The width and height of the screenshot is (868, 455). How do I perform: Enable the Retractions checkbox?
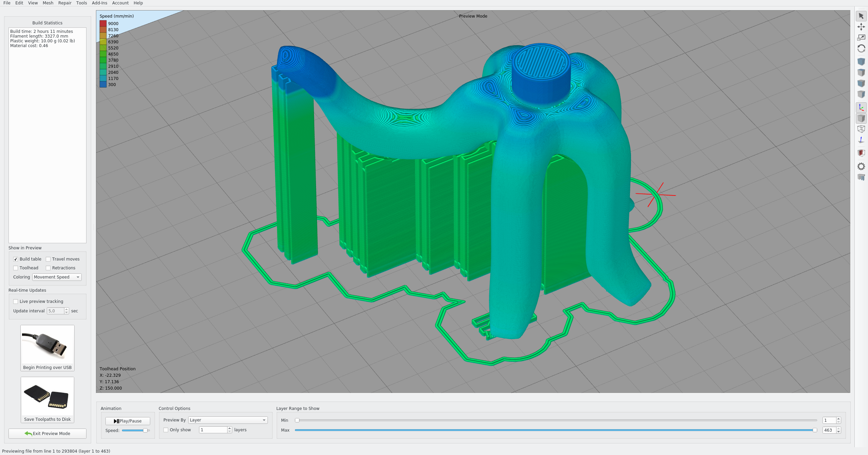pos(48,268)
